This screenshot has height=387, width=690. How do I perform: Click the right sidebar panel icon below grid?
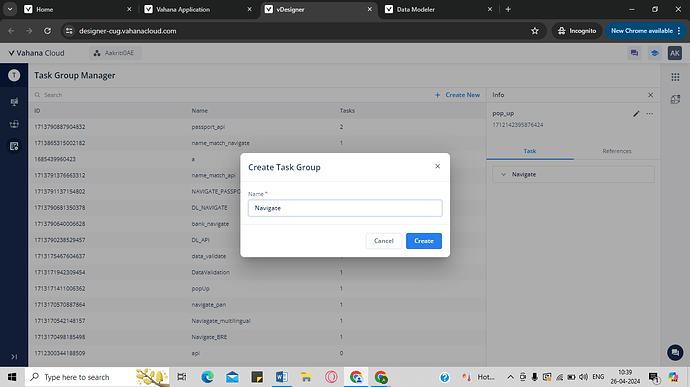point(675,100)
